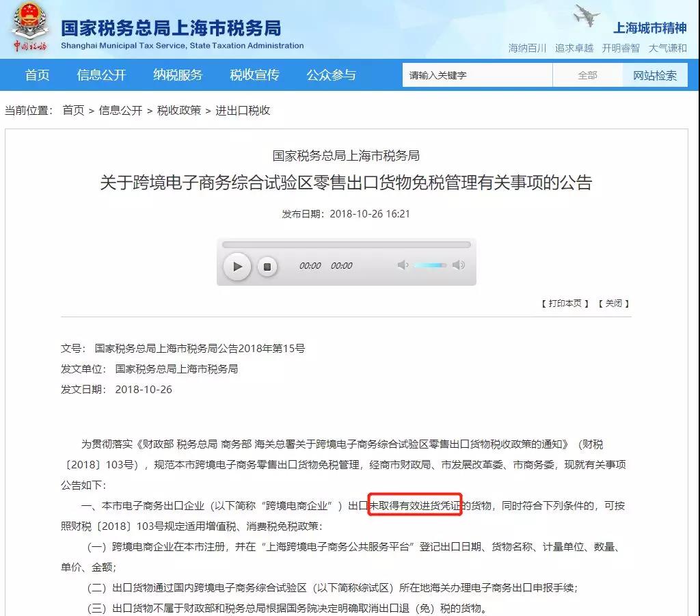Open 税收政策 in the breadcrumb

[x=179, y=111]
